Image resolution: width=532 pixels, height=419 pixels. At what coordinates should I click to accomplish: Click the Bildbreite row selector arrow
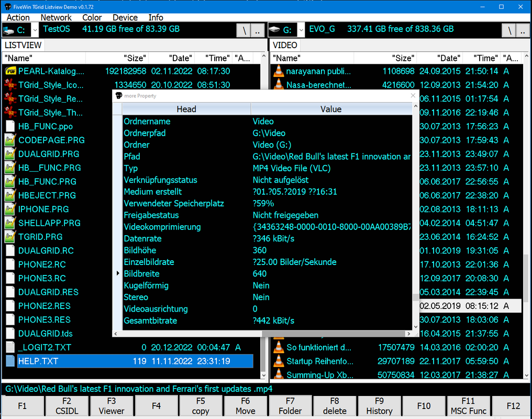tap(118, 273)
